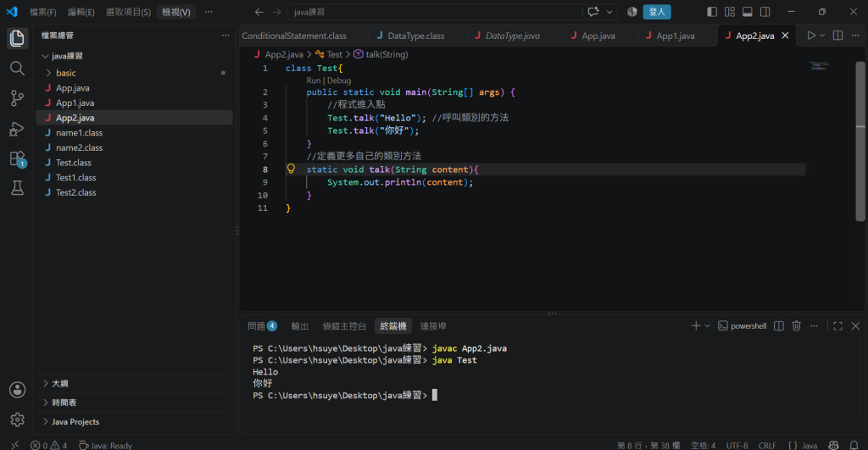Open the Copilot status icon in status bar
Image resolution: width=868 pixels, height=450 pixels.
[834, 445]
